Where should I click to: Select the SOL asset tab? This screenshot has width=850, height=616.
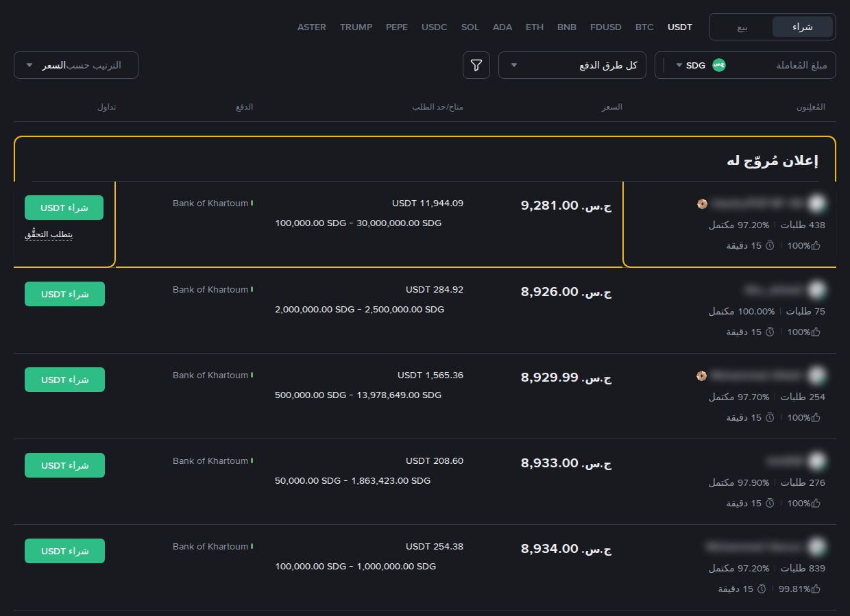[x=470, y=27]
